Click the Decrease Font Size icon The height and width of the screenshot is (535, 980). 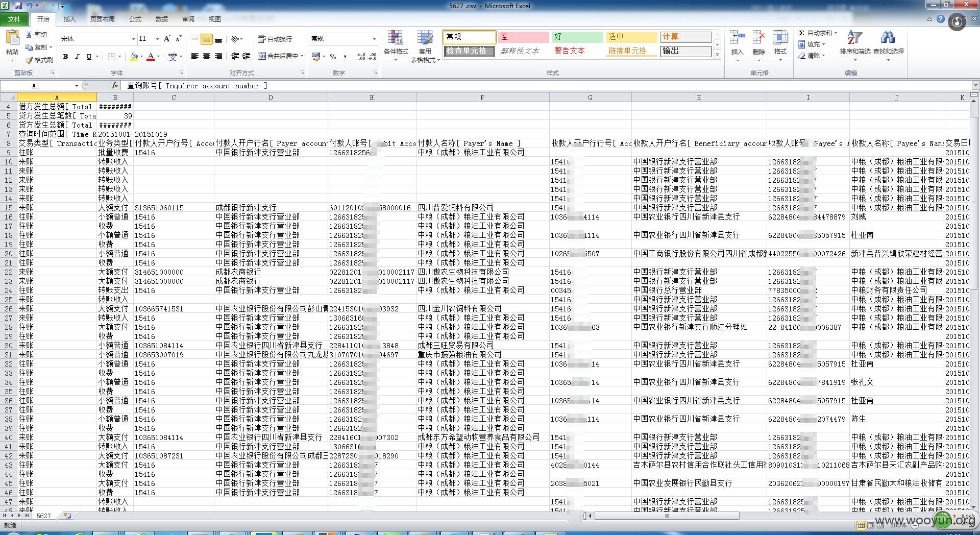pos(178,39)
